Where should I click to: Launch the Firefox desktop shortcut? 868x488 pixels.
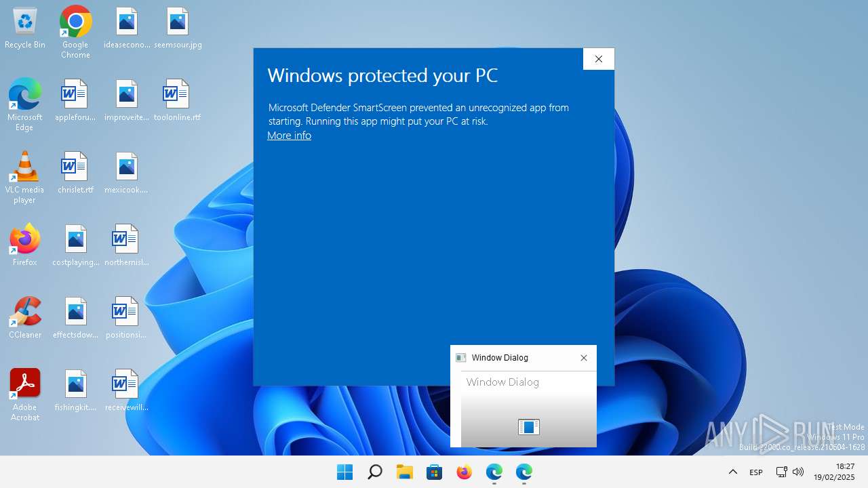point(25,245)
